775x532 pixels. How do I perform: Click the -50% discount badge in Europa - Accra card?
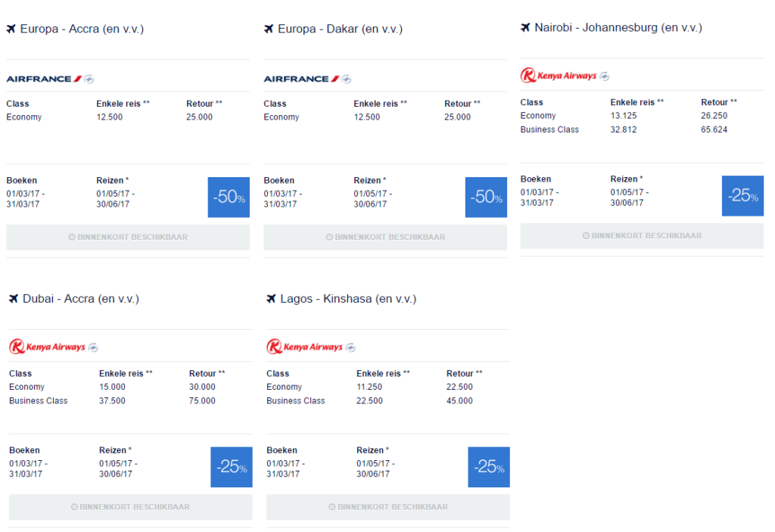(229, 198)
